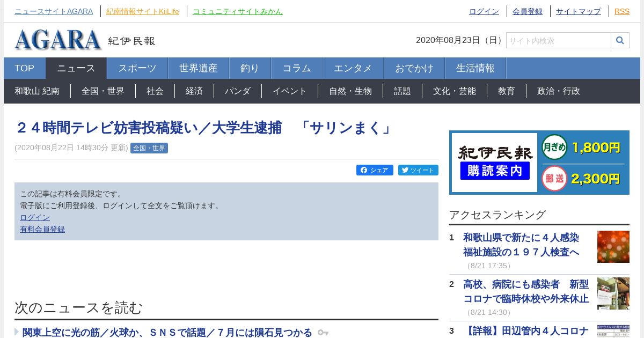Open the RSS feed link
The height and width of the screenshot is (338, 644).
[622, 11]
